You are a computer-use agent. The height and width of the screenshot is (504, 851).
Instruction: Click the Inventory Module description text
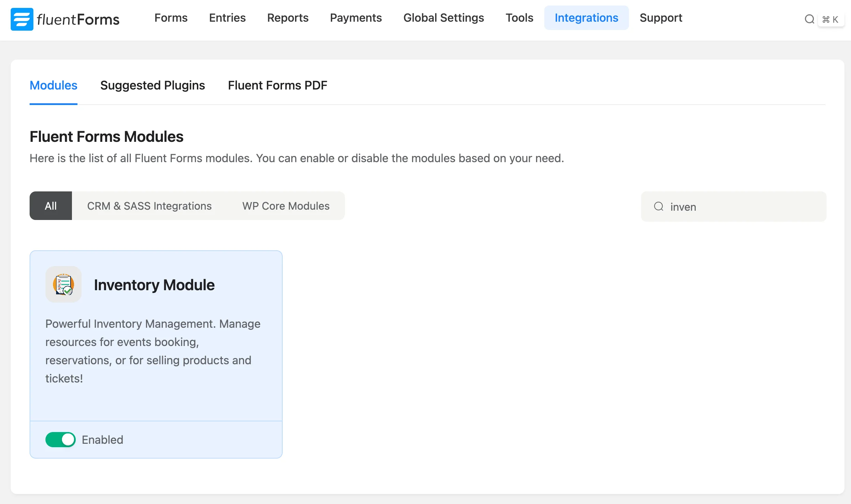(153, 351)
